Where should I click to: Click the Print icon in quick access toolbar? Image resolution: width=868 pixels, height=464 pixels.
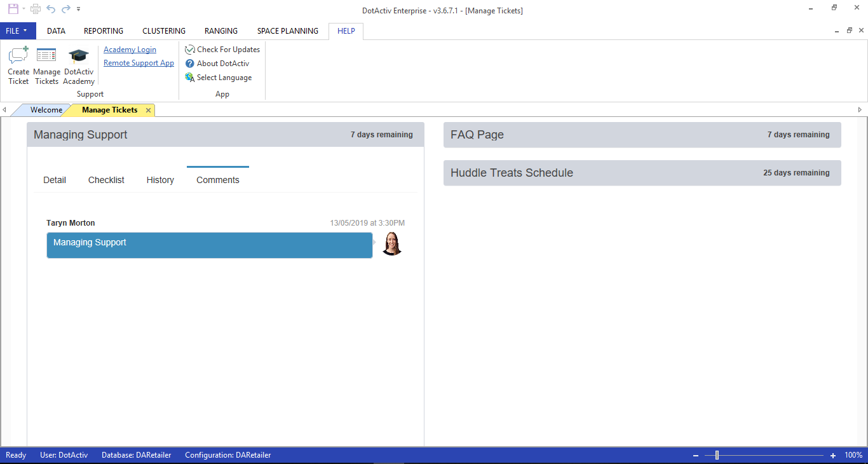[36, 9]
